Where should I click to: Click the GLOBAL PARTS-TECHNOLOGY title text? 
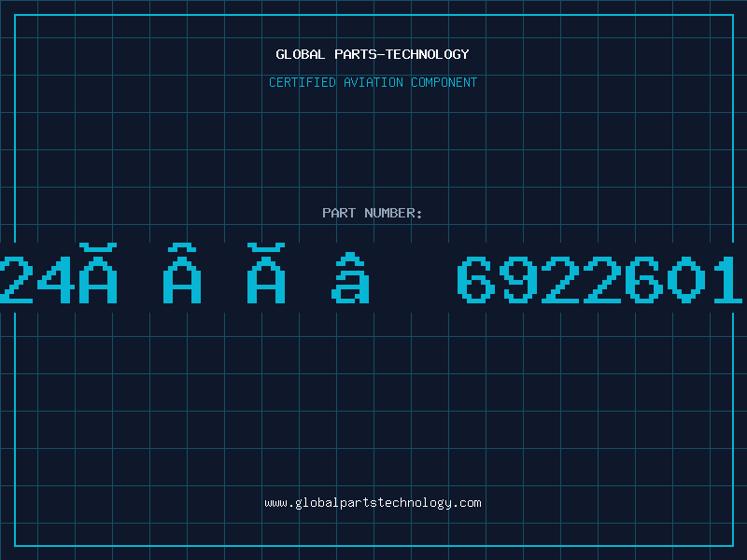[x=373, y=54]
